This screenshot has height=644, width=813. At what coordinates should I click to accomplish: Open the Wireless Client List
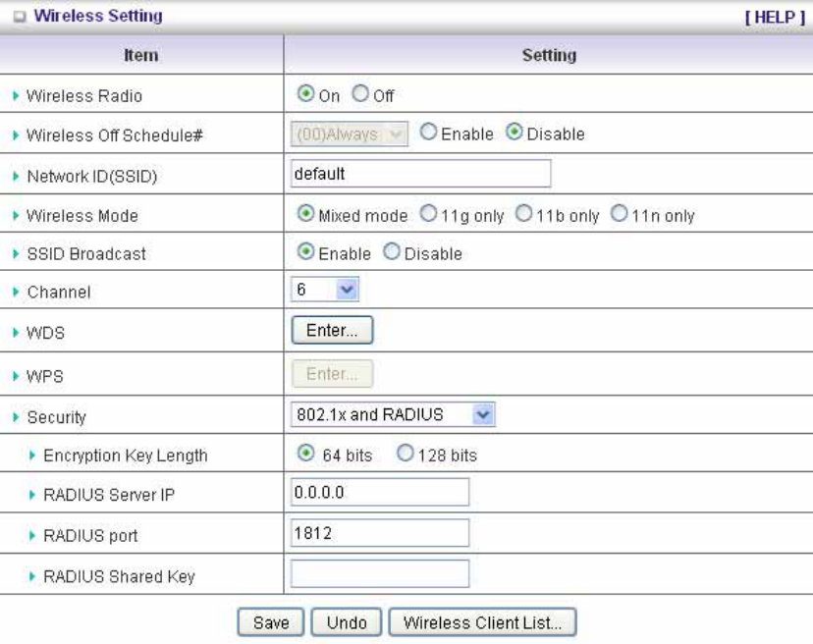tap(483, 622)
